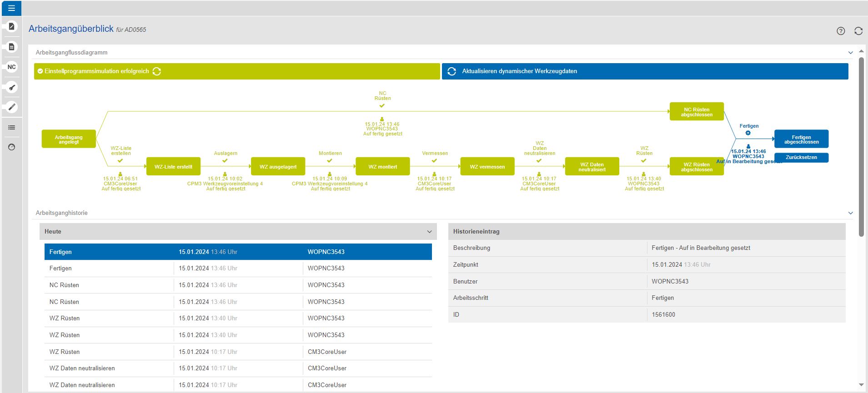Screen dimensions: 868x393
Task: Click the wrench tool sidebar icon
Action: pyautogui.click(x=12, y=87)
